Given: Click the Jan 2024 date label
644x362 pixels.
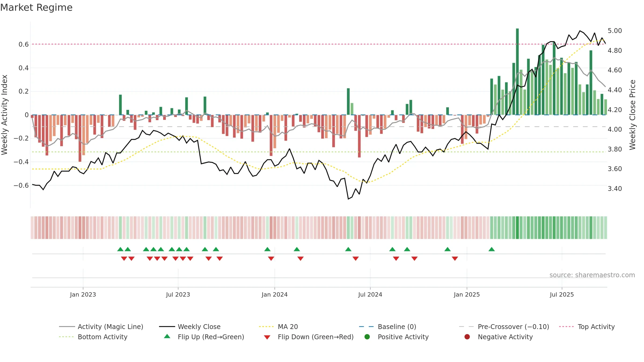Looking at the screenshot, I should 275,294.
